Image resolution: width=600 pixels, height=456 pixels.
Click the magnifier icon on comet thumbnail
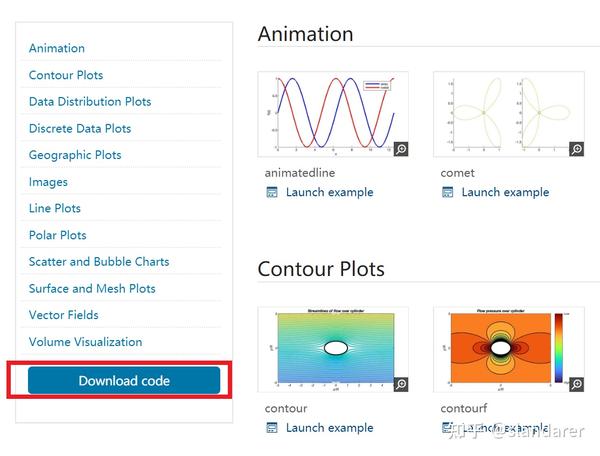(576, 149)
